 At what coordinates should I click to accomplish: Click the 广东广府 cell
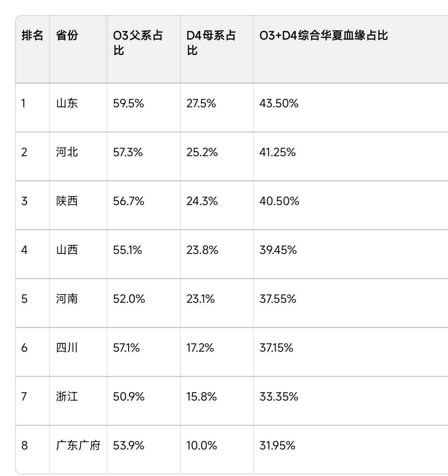point(78,445)
